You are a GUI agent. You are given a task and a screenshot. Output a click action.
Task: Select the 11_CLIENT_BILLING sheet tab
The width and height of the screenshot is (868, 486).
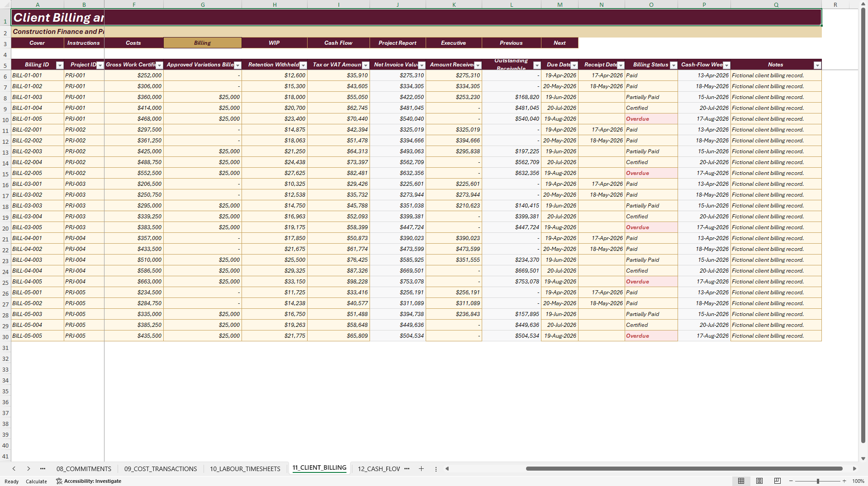319,468
